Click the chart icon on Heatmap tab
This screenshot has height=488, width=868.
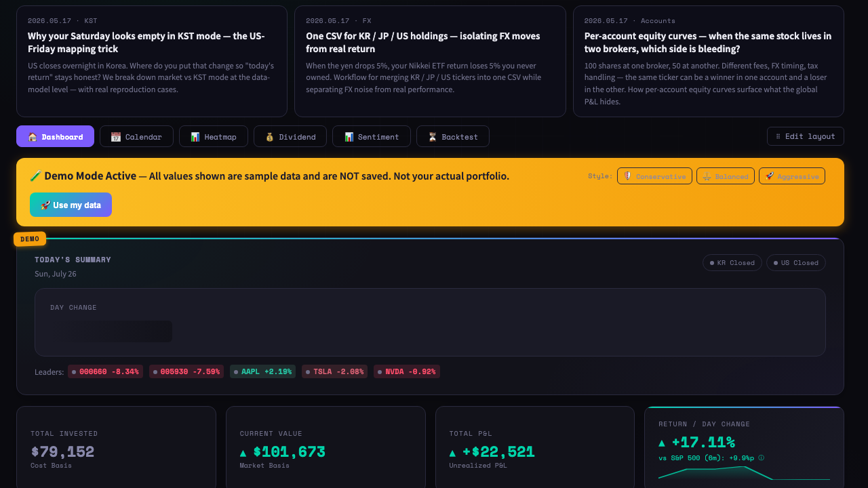195,137
